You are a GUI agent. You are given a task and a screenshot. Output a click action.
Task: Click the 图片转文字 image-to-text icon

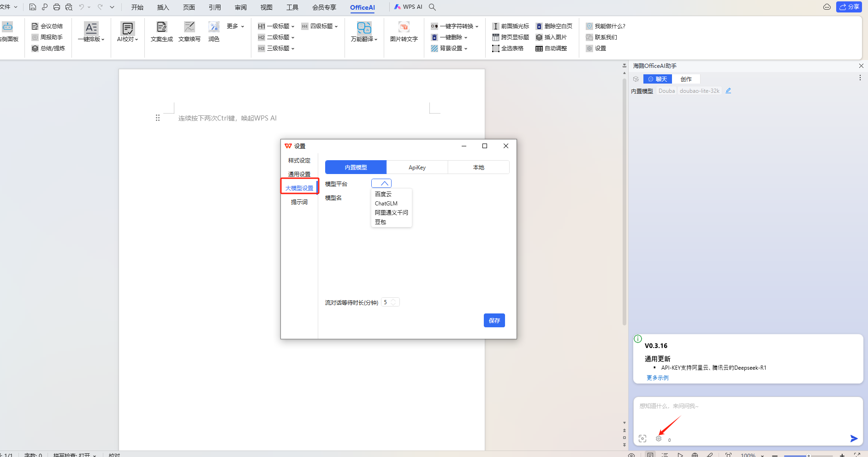click(x=404, y=27)
